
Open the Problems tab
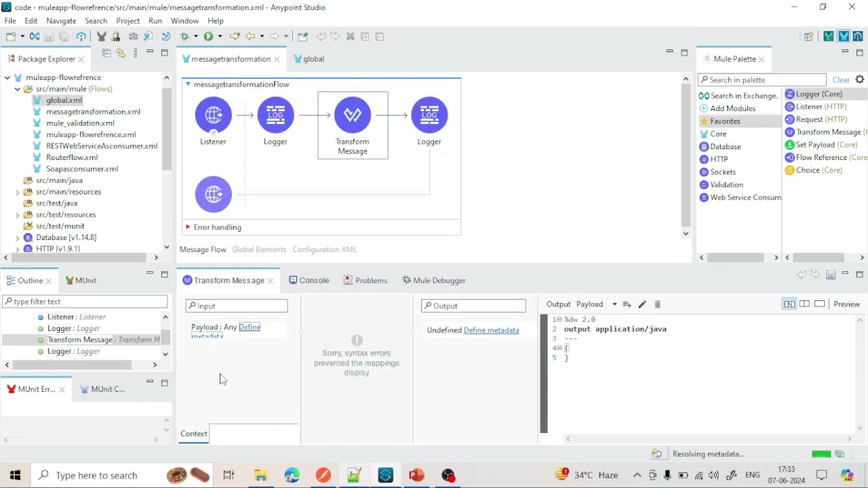point(366,281)
